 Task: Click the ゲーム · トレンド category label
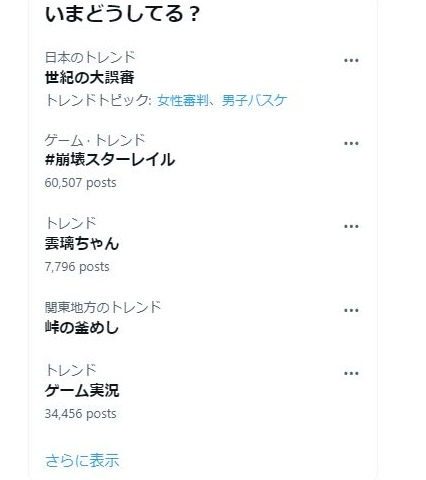coord(95,140)
